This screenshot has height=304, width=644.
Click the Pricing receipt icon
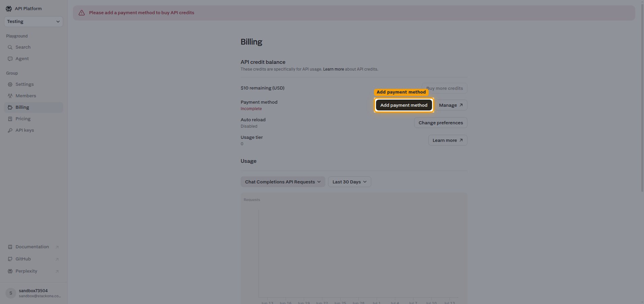[x=10, y=119]
